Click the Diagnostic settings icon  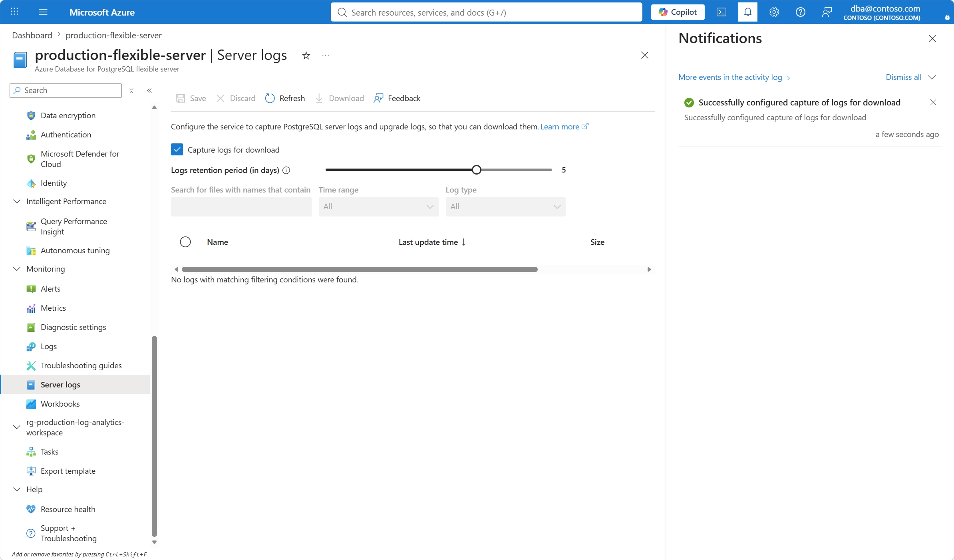31,327
